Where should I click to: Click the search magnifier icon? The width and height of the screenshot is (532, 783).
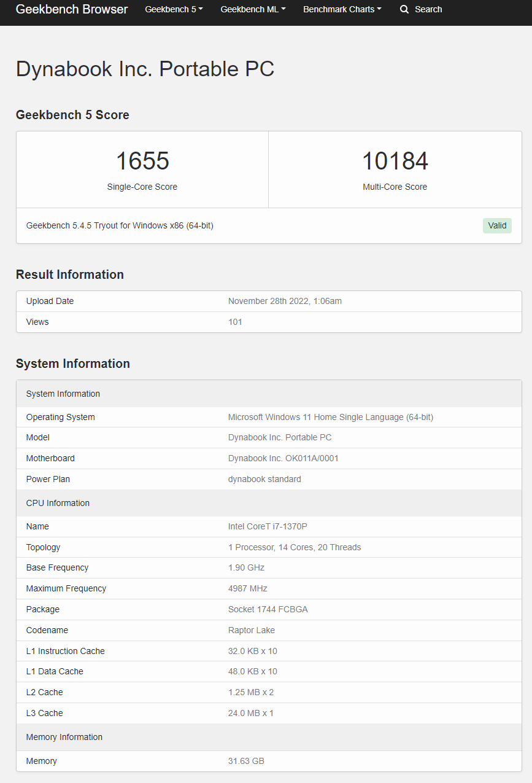404,9
